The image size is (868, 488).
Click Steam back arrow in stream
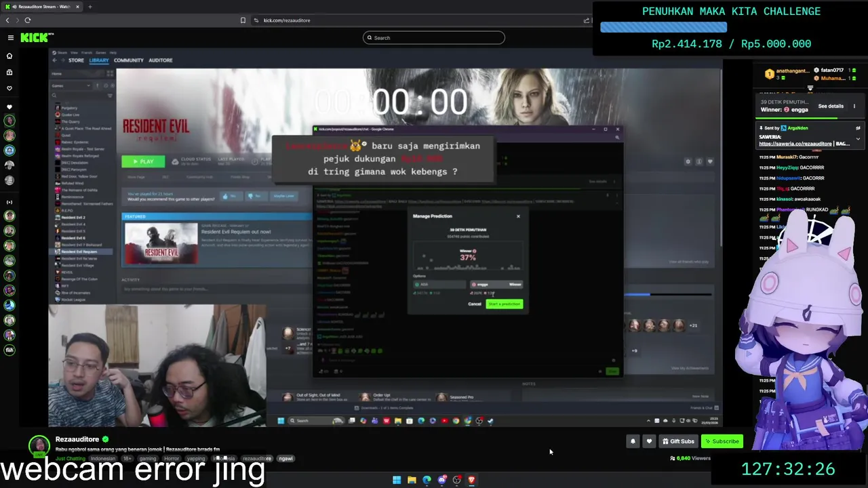point(55,60)
